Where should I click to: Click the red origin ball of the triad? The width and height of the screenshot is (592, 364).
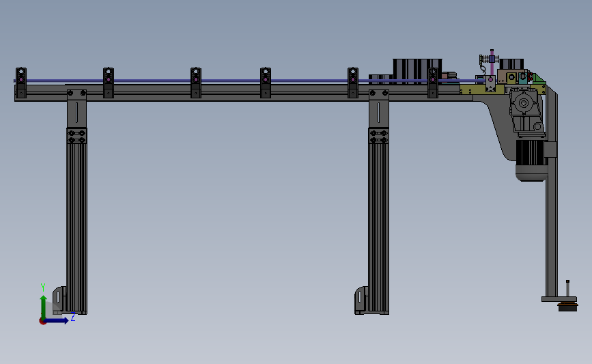pyautogui.click(x=42, y=322)
